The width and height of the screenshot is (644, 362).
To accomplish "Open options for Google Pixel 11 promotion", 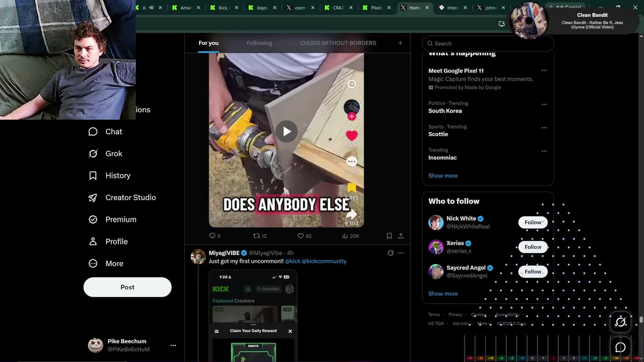I will coord(544,71).
